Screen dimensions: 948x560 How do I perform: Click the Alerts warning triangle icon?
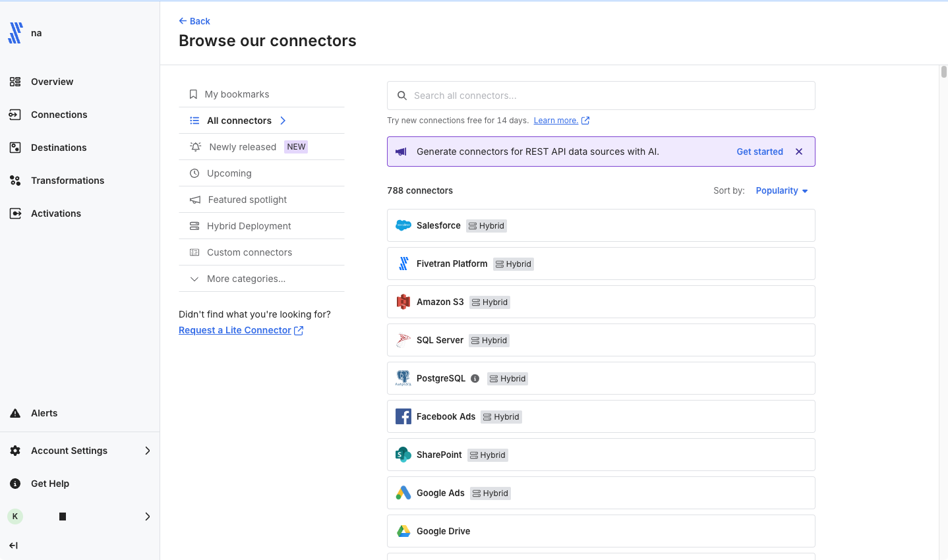pyautogui.click(x=15, y=413)
